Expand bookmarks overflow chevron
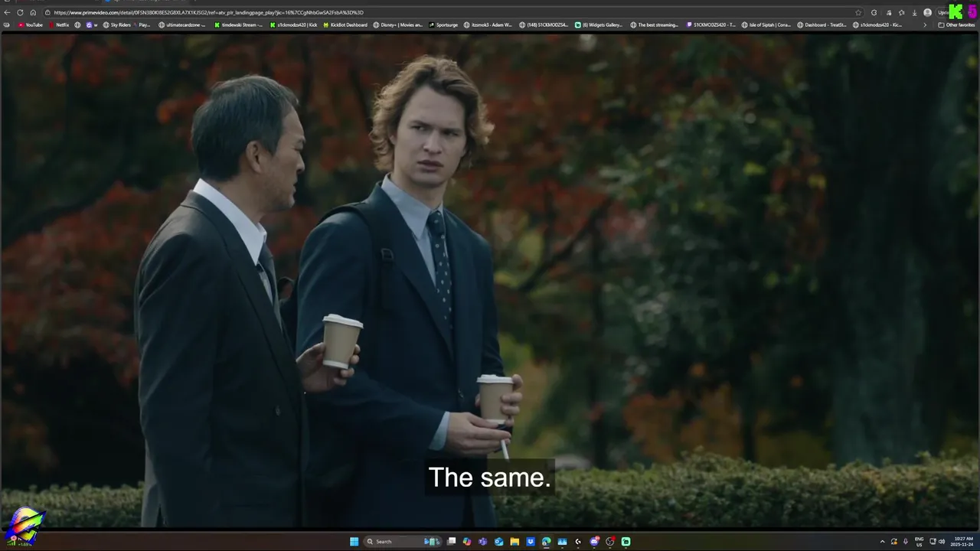The height and width of the screenshot is (551, 980). 925,25
